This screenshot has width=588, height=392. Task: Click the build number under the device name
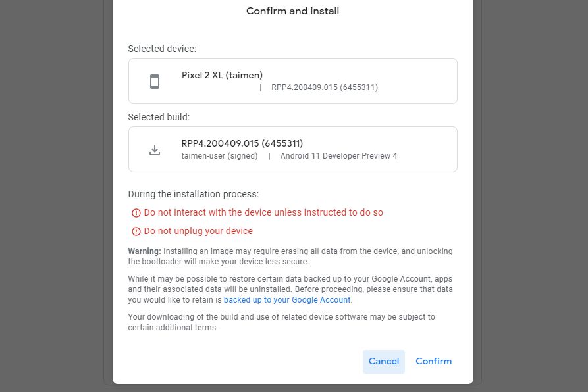[324, 87]
